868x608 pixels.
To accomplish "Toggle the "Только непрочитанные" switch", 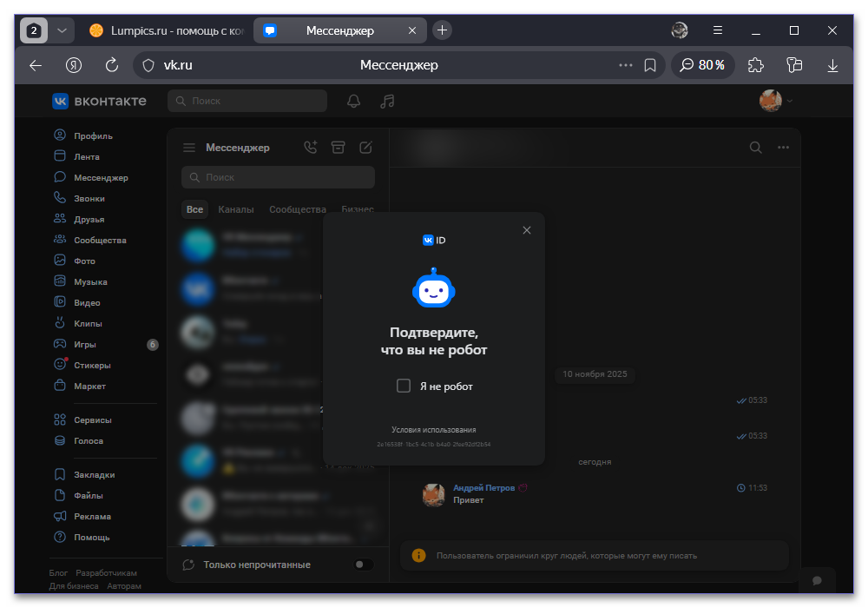I will [x=364, y=565].
